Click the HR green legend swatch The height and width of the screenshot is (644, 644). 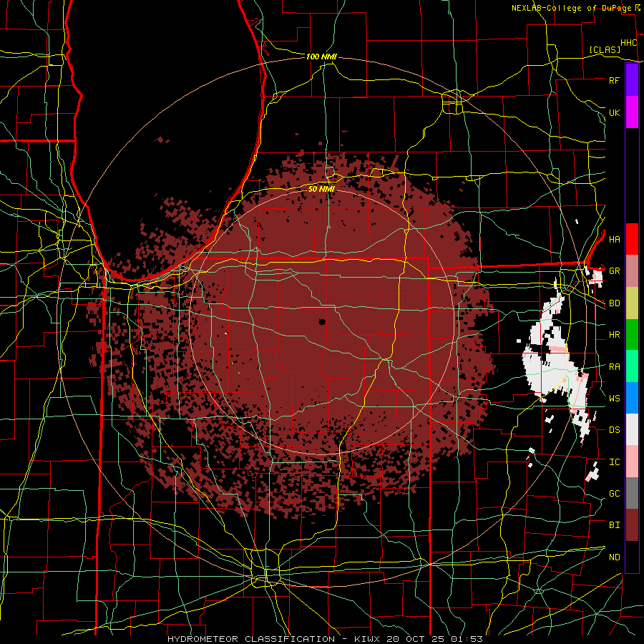[632, 334]
